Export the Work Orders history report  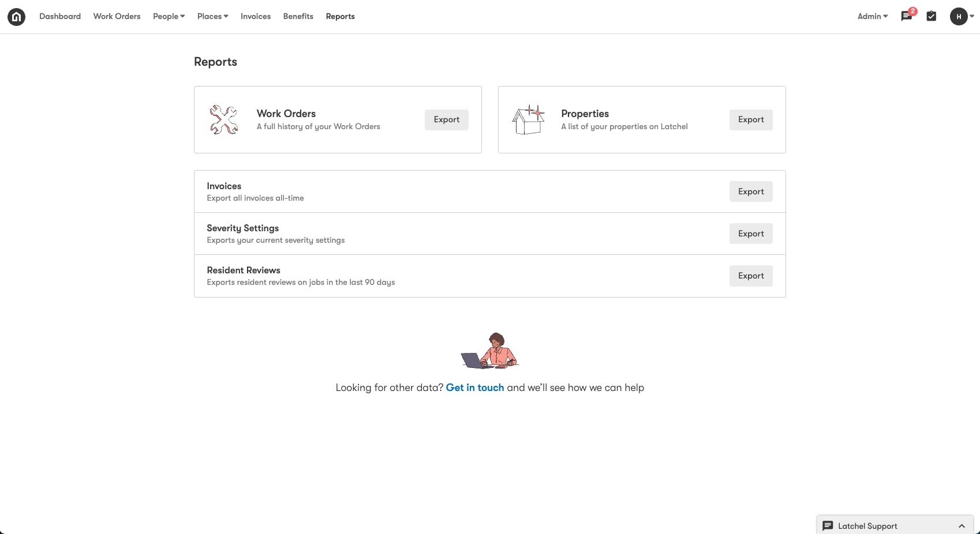click(x=446, y=119)
